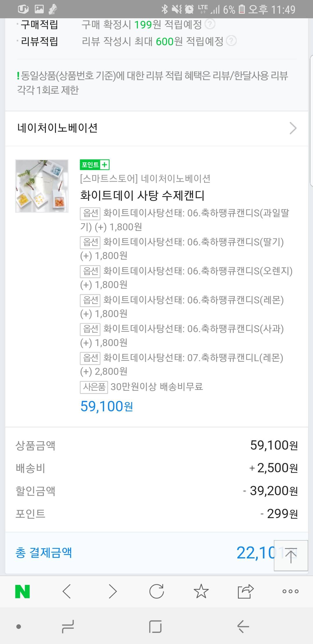The width and height of the screenshot is (313, 644).
Task: Go forward with the browser forward arrow
Action: coord(112,591)
